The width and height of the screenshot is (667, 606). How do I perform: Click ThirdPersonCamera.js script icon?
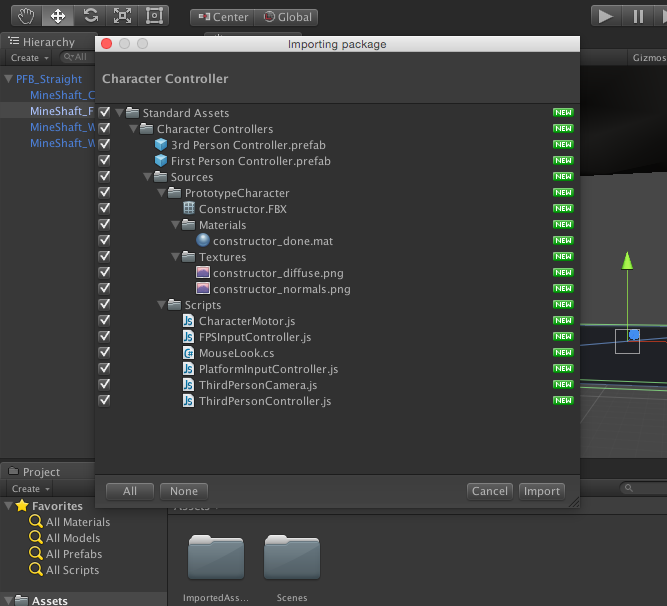pos(188,385)
